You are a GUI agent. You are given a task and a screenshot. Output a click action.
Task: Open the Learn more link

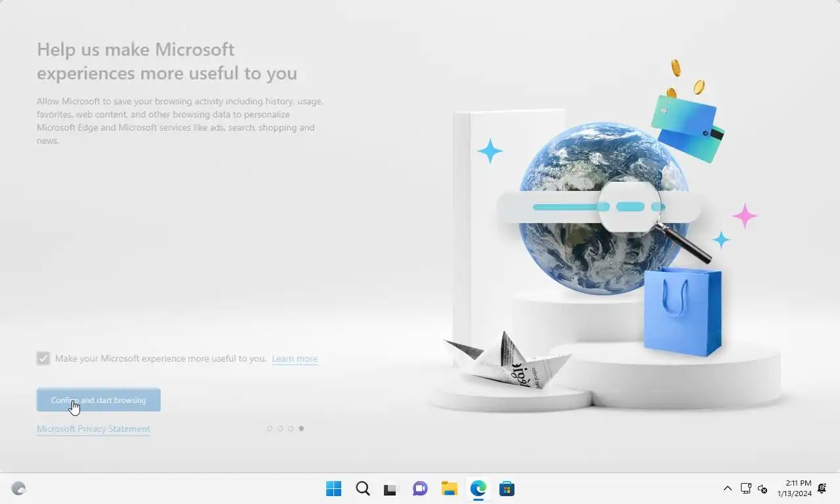[x=295, y=358]
